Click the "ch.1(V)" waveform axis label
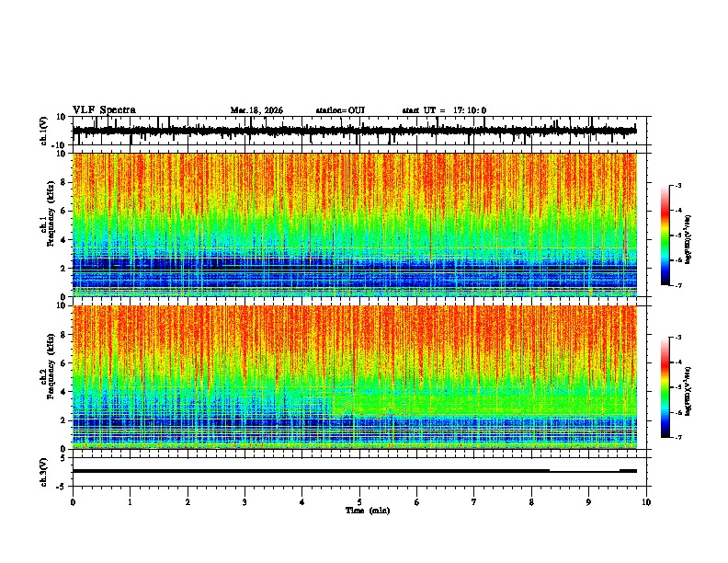The width and height of the screenshot is (728, 563). (44, 131)
